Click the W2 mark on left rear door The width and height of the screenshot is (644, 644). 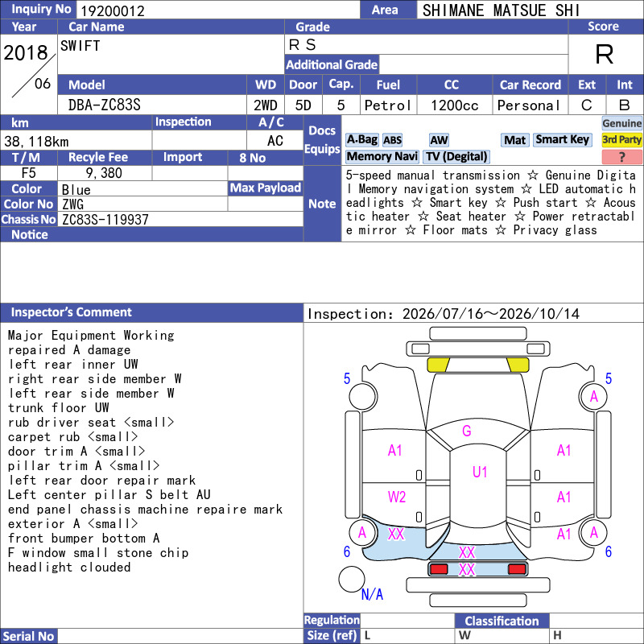click(396, 497)
